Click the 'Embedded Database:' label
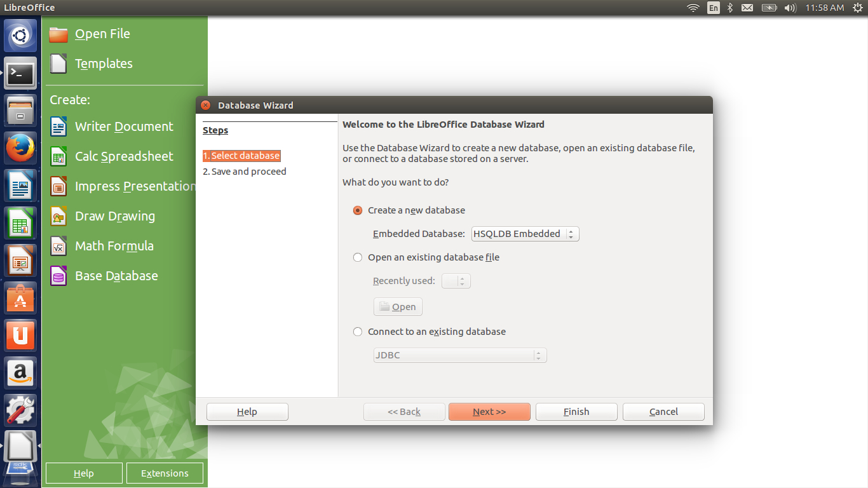 [419, 234]
